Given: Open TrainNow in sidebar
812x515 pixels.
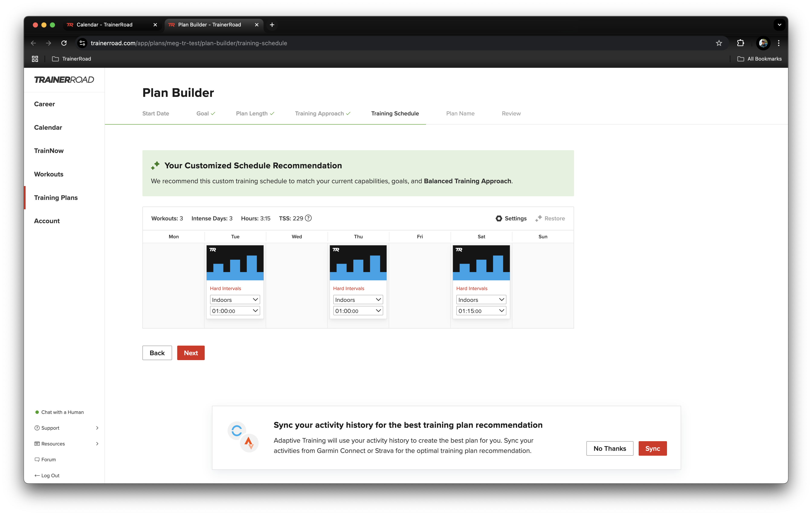Looking at the screenshot, I should (x=49, y=151).
